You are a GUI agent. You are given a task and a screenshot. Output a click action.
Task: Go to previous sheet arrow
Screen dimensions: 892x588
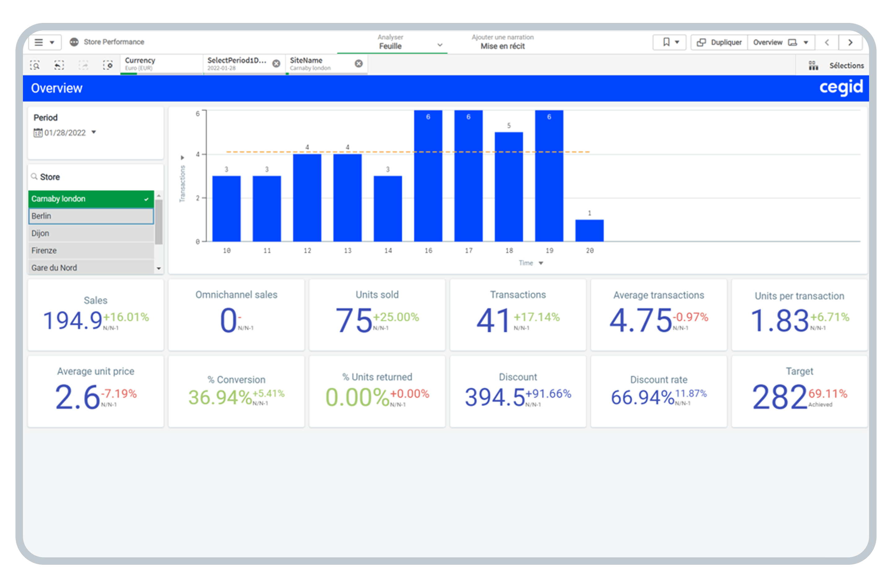pyautogui.click(x=827, y=42)
